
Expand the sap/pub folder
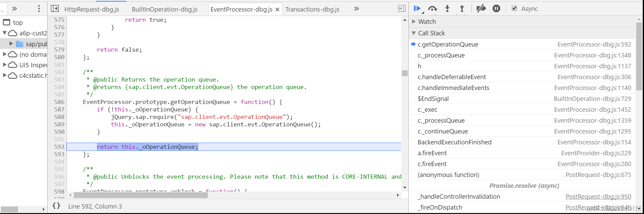[x=11, y=43]
